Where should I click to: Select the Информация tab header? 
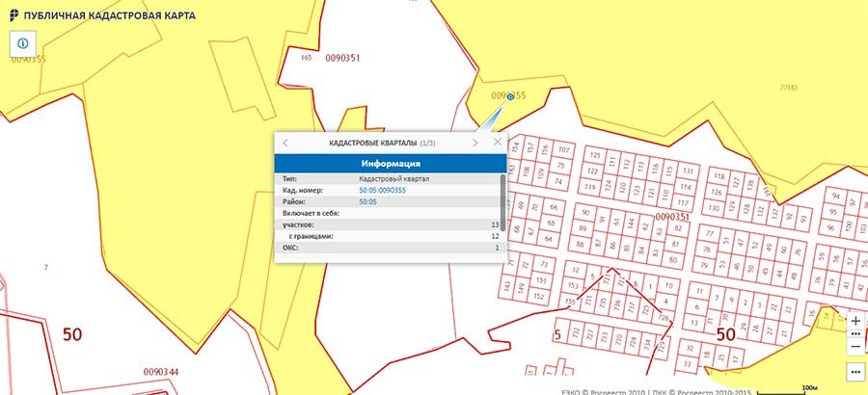coord(390,164)
